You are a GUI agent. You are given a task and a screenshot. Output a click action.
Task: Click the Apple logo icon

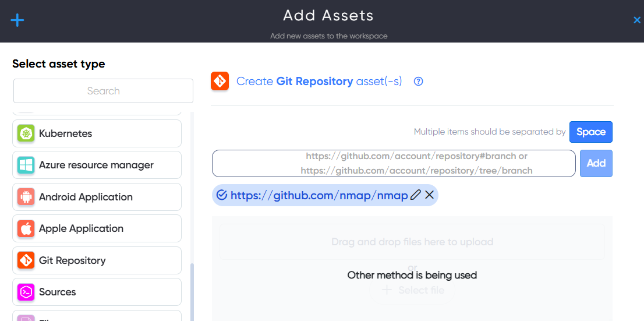pyautogui.click(x=26, y=228)
